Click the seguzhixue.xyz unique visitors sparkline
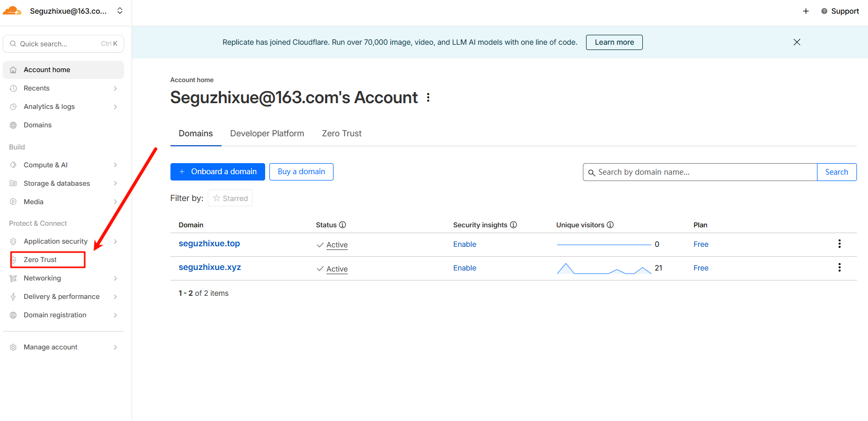The height and width of the screenshot is (421, 868). 604,269
